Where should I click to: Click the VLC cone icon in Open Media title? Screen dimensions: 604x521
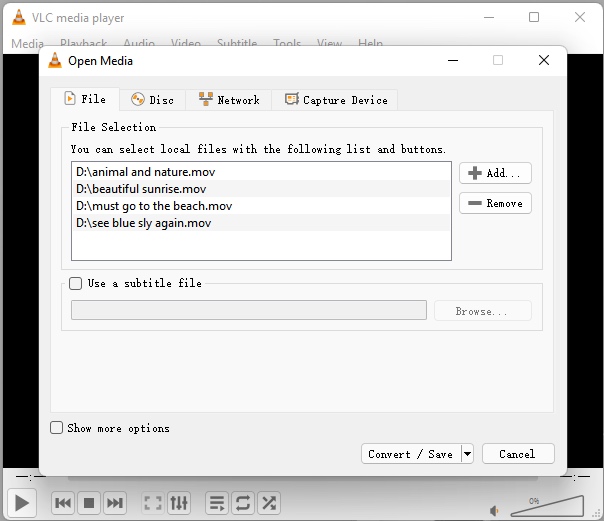coord(55,60)
